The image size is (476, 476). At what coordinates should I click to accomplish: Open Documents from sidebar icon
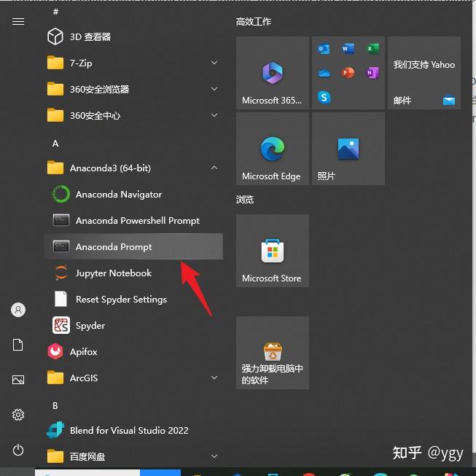pyautogui.click(x=18, y=345)
